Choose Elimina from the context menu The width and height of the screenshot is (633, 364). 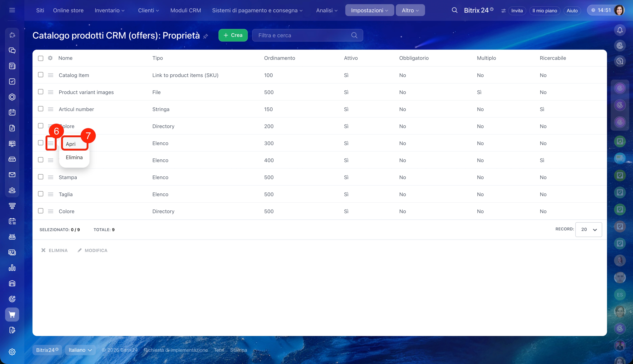[74, 157]
